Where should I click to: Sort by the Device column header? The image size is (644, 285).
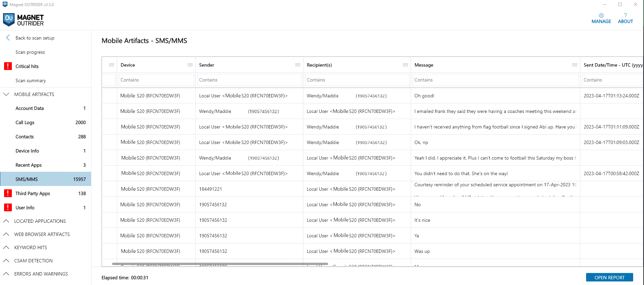pos(128,65)
